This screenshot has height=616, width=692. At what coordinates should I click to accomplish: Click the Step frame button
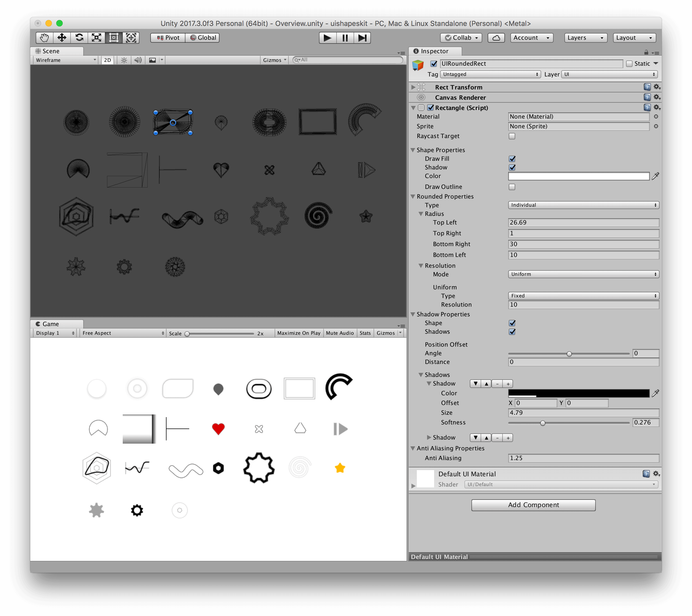362,38
